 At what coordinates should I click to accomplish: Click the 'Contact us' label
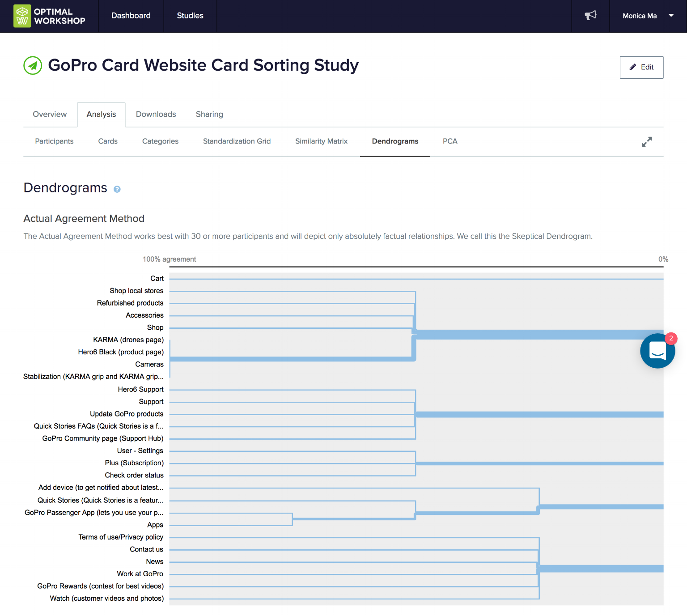(x=146, y=549)
